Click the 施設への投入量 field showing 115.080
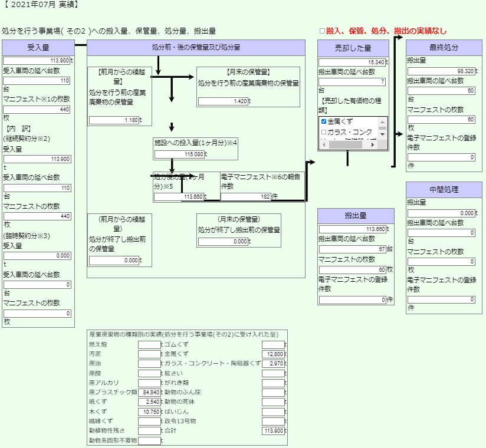 (x=179, y=154)
